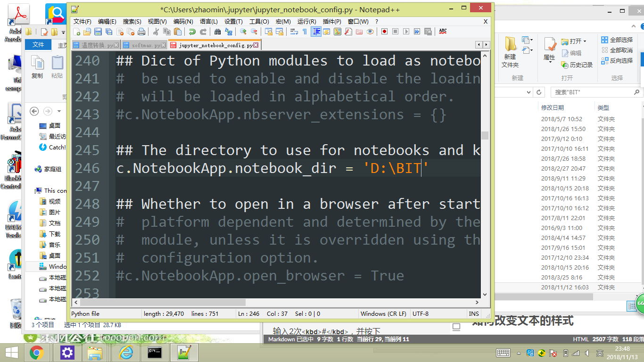This screenshot has width=644, height=362.
Task: Click the 新建文件夹 button in Explorer ribbon
Action: [510, 52]
